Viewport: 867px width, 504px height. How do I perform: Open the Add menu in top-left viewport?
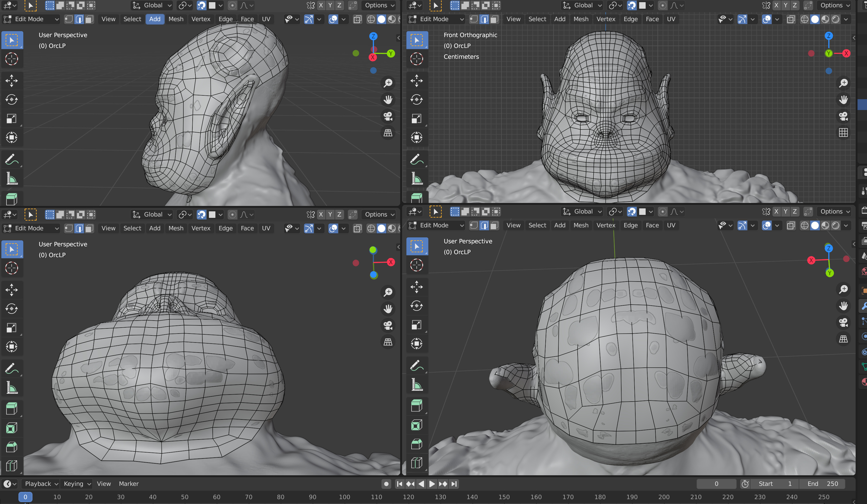(154, 19)
